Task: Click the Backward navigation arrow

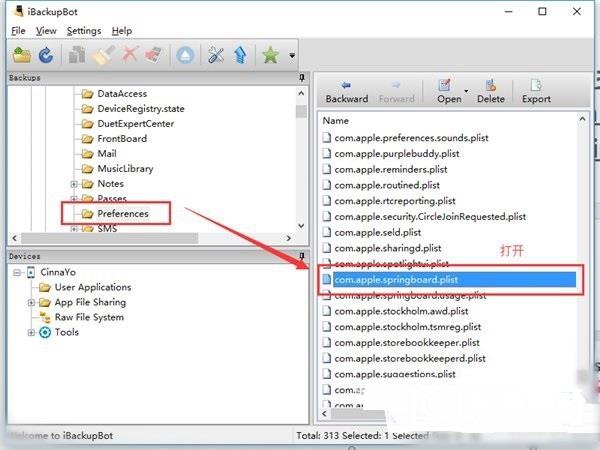Action: [346, 91]
